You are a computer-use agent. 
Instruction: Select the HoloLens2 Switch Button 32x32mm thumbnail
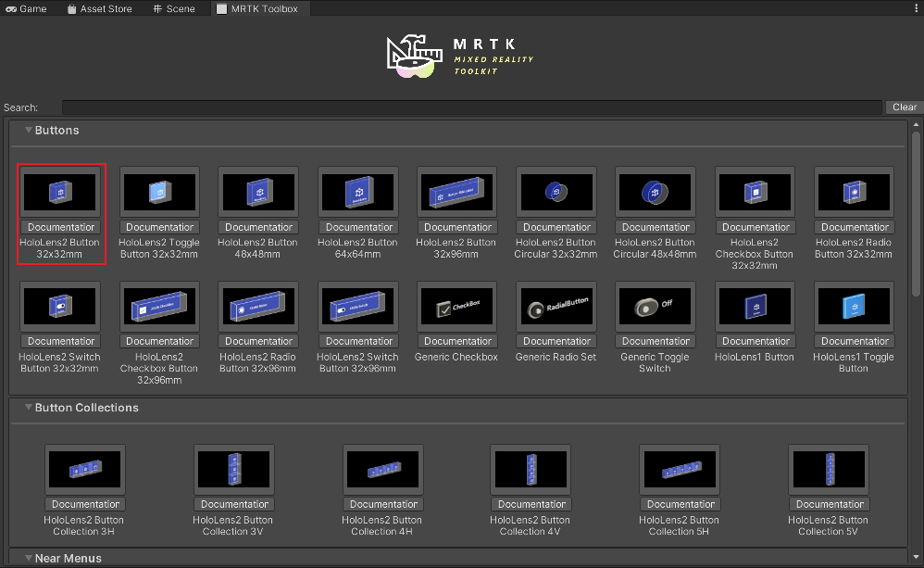pos(59,306)
